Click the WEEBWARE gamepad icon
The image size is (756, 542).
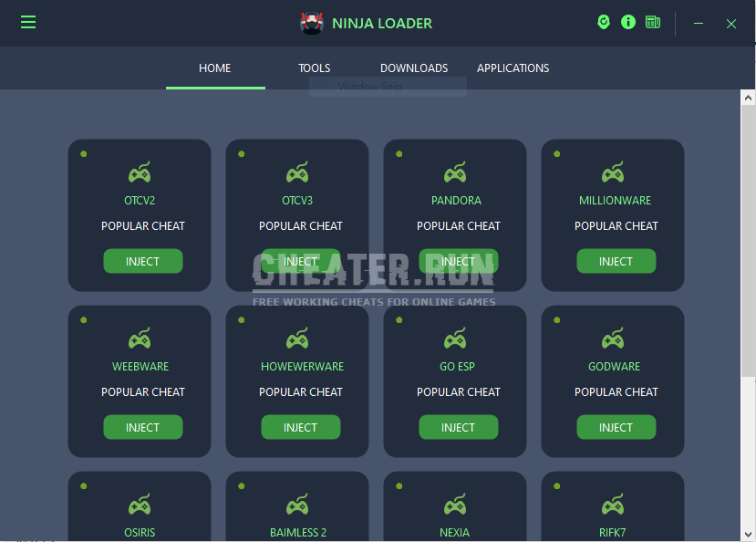point(140,338)
